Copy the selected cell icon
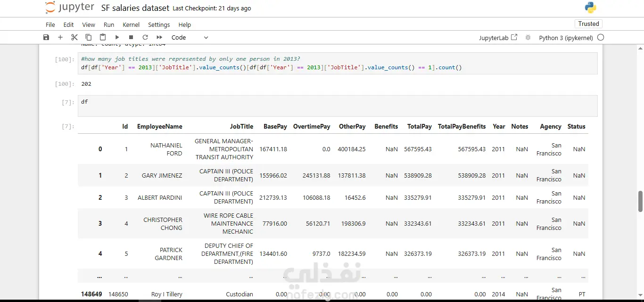Screen dimensions: 644x302 point(88,37)
